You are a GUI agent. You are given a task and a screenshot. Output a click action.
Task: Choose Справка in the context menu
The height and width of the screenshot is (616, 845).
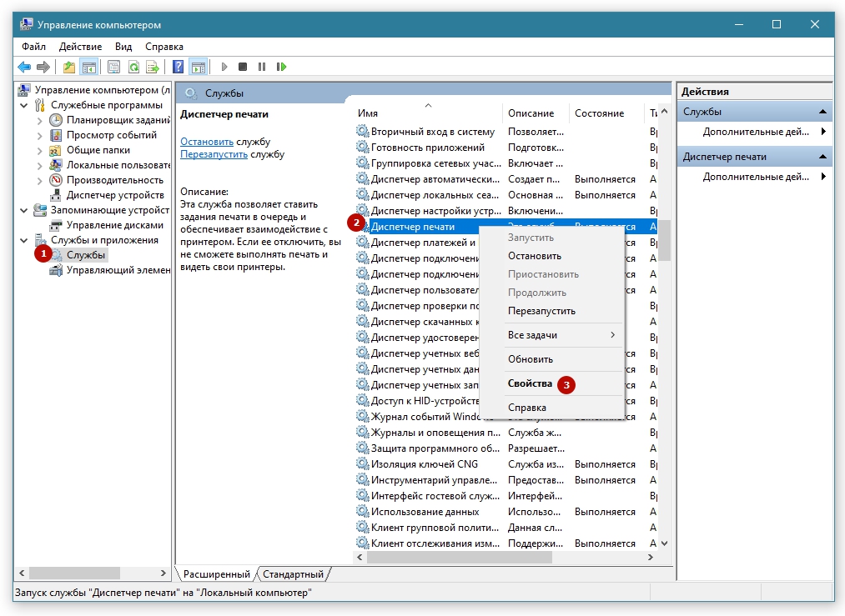click(x=552, y=408)
